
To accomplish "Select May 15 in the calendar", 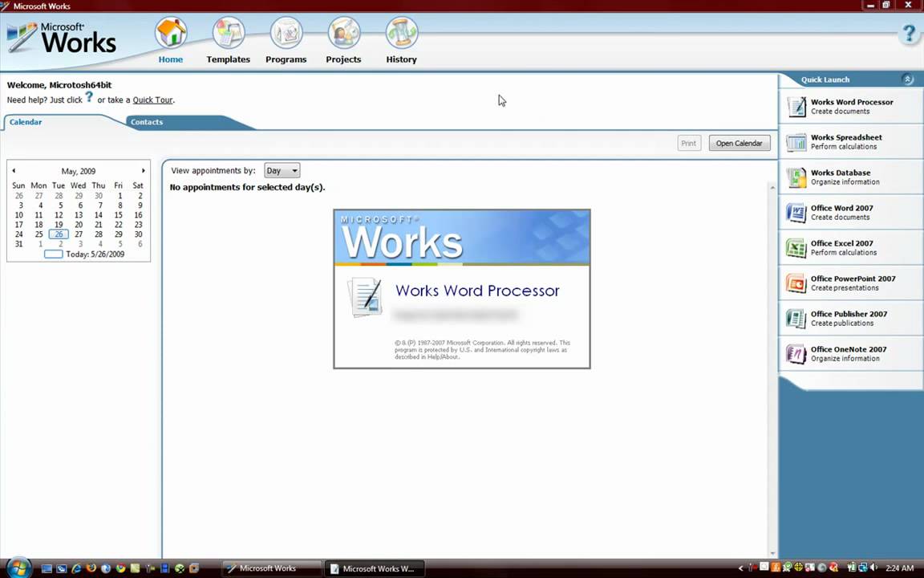I will coord(119,215).
